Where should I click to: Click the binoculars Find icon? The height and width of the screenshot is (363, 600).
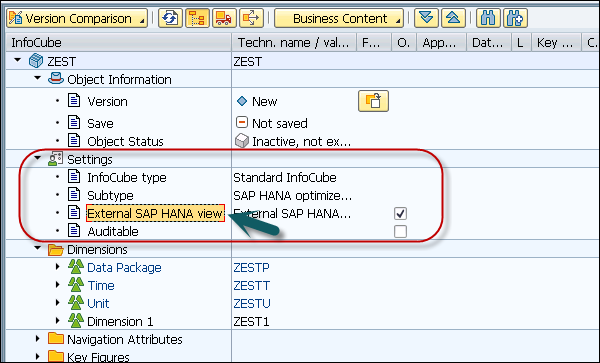[488, 18]
